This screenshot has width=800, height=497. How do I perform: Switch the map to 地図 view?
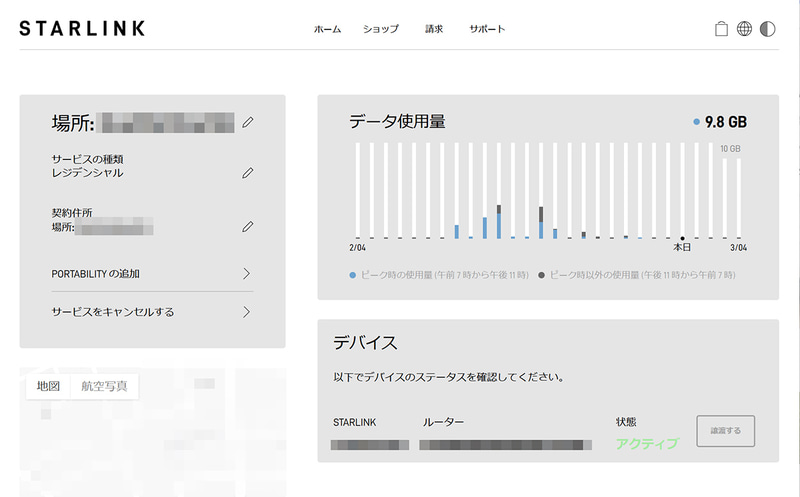point(48,386)
